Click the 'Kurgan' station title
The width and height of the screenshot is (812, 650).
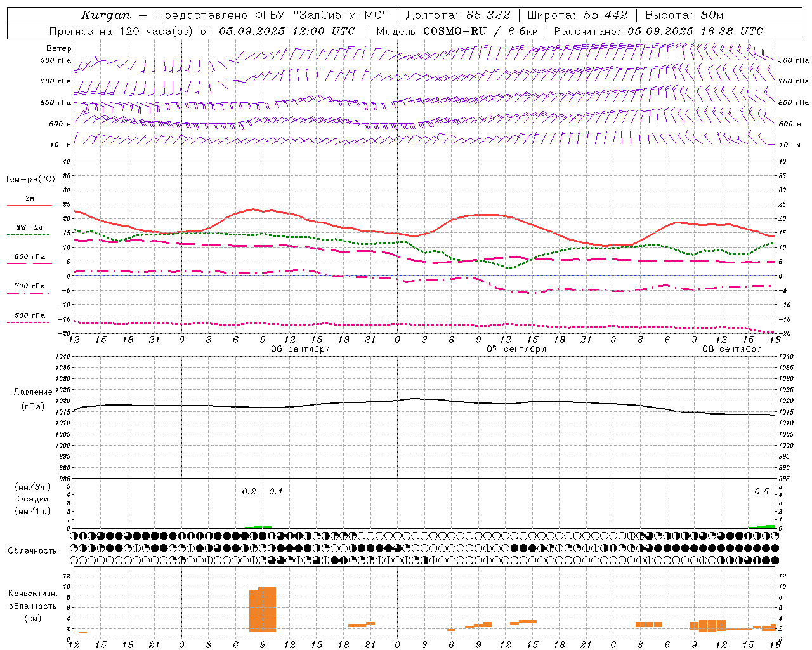(106, 15)
